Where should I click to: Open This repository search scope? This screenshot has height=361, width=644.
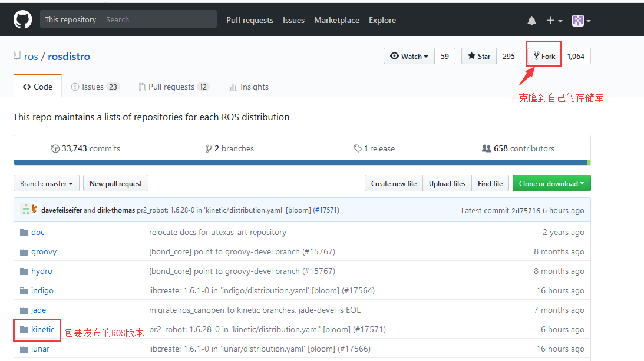(70, 19)
